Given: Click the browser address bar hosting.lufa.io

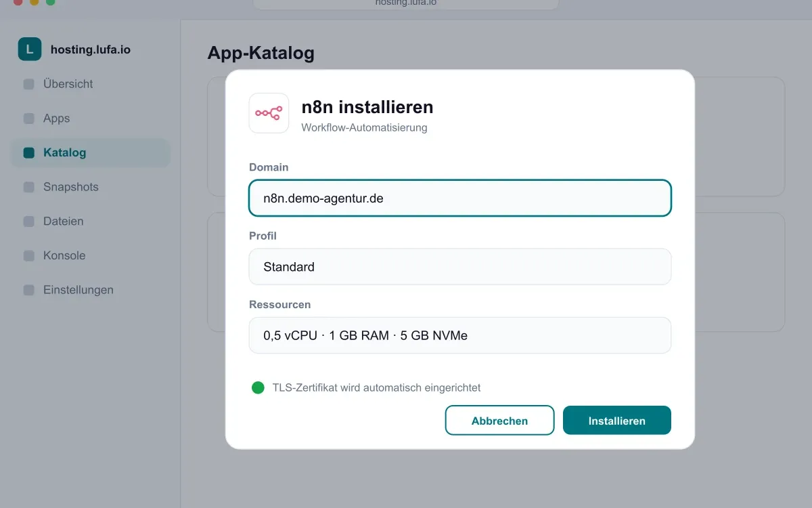Looking at the screenshot, I should click(406, 3).
